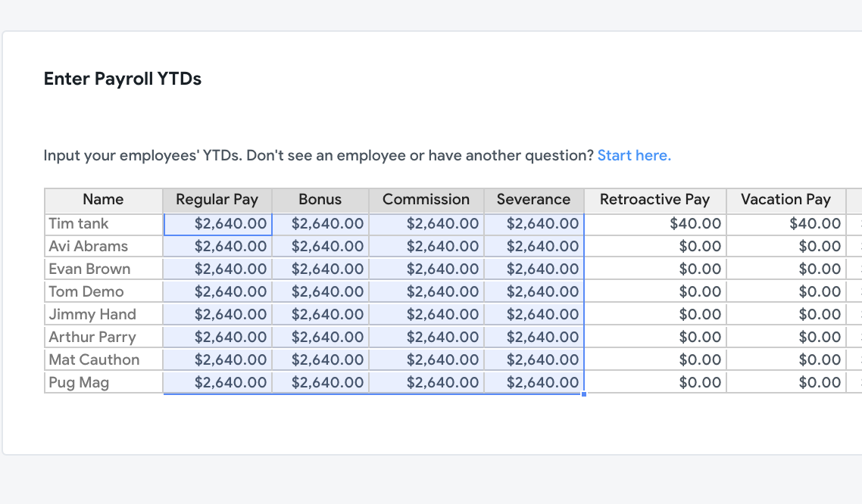Select Evan Brown's Commission cell

[x=426, y=269]
